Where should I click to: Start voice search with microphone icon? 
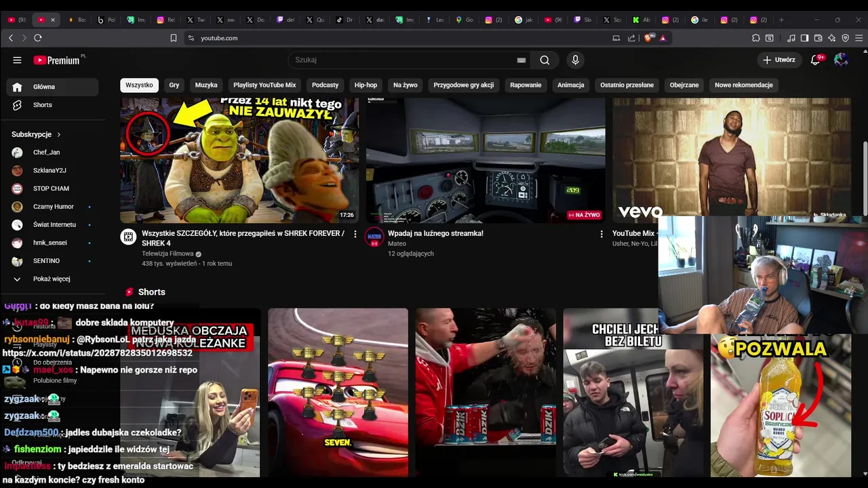pos(575,60)
